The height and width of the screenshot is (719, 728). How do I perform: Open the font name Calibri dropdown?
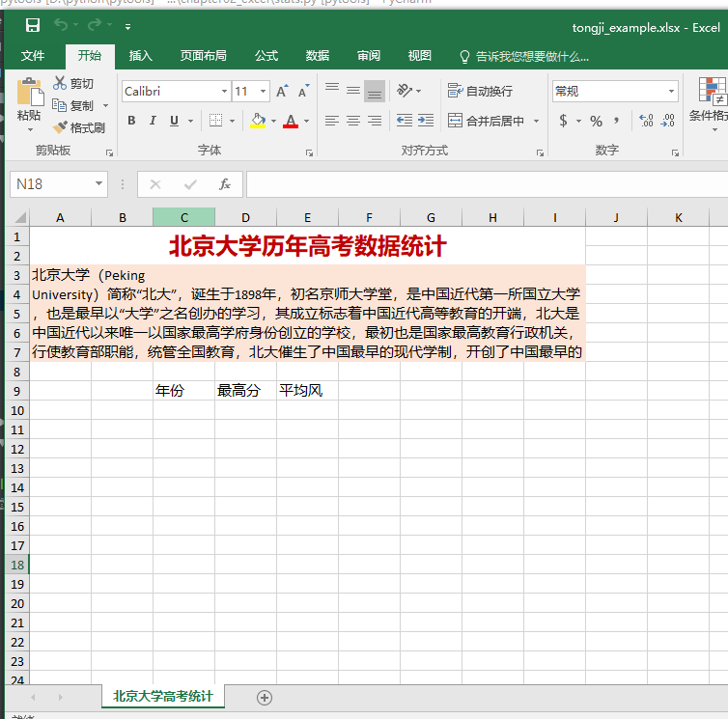[224, 91]
